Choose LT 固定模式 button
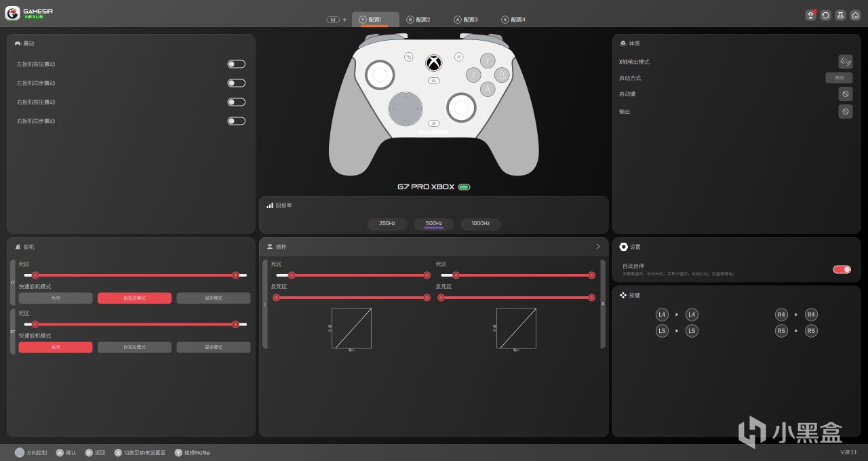868x461 pixels. coord(214,298)
